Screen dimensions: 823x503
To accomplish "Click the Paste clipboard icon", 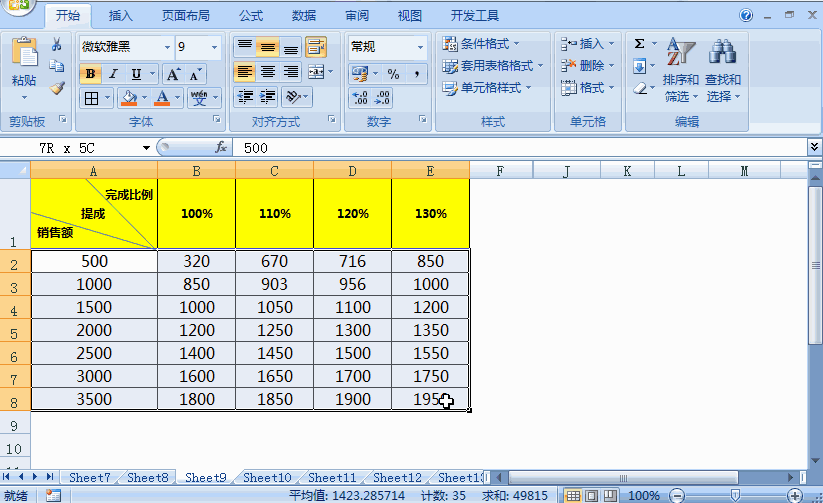I will click(x=24, y=52).
